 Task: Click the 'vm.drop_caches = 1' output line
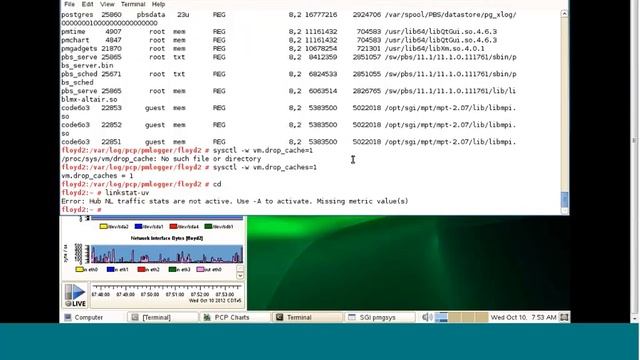[97, 176]
